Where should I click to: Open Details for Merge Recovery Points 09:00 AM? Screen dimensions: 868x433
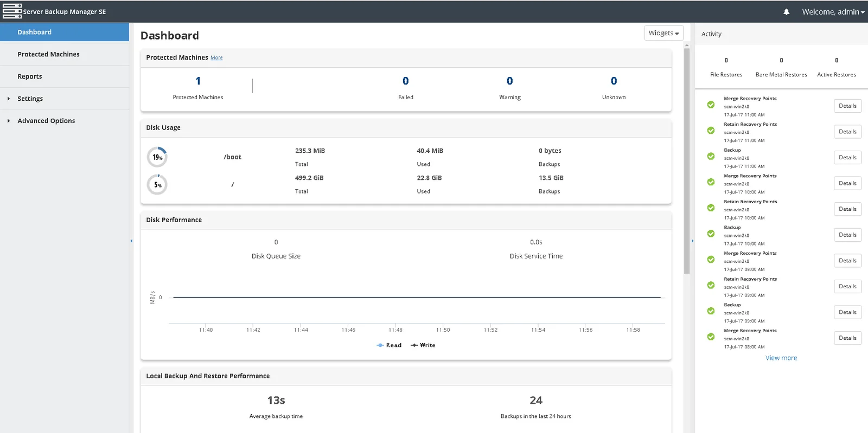click(847, 261)
